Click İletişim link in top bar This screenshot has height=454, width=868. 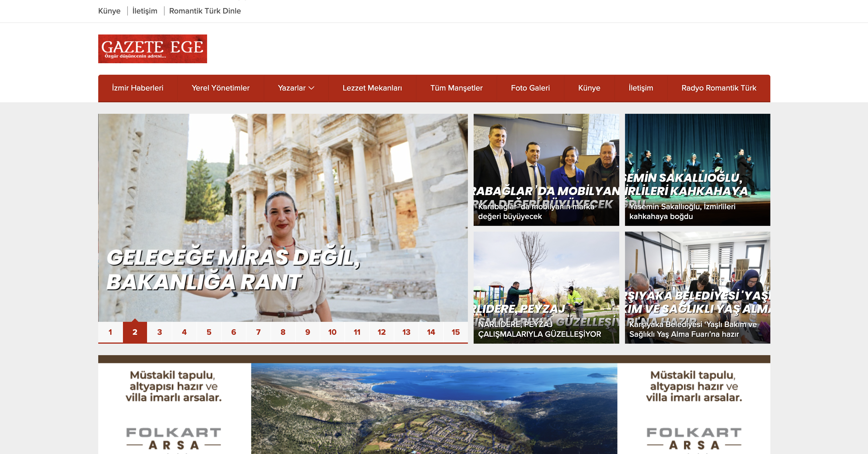pyautogui.click(x=144, y=11)
